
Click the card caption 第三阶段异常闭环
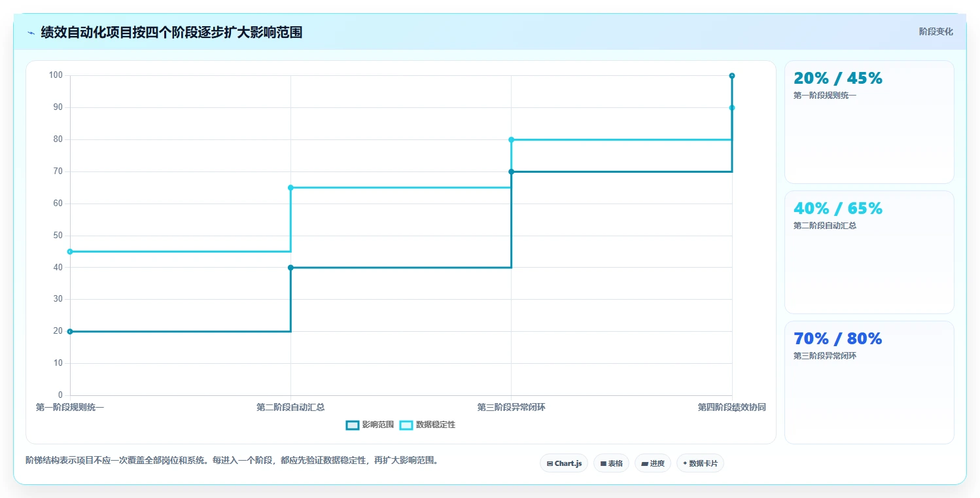click(825, 356)
